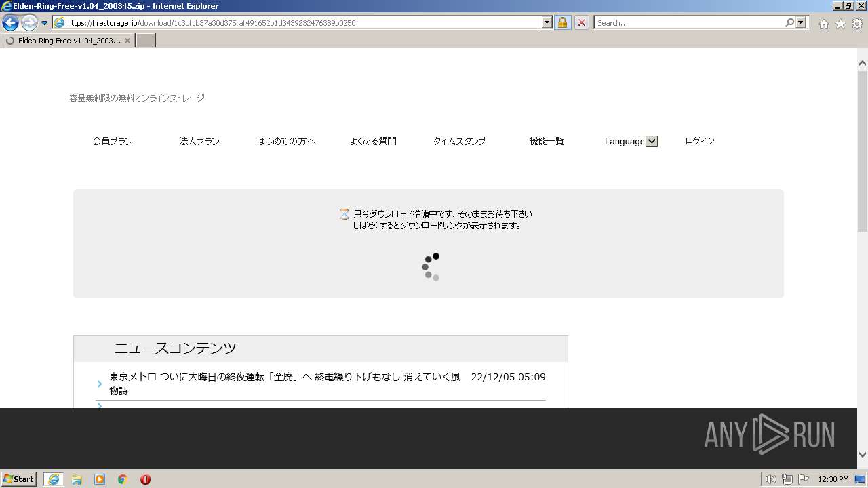This screenshot has height=488, width=868.
Task: Open the 機能一覧 menu item
Action: (547, 141)
